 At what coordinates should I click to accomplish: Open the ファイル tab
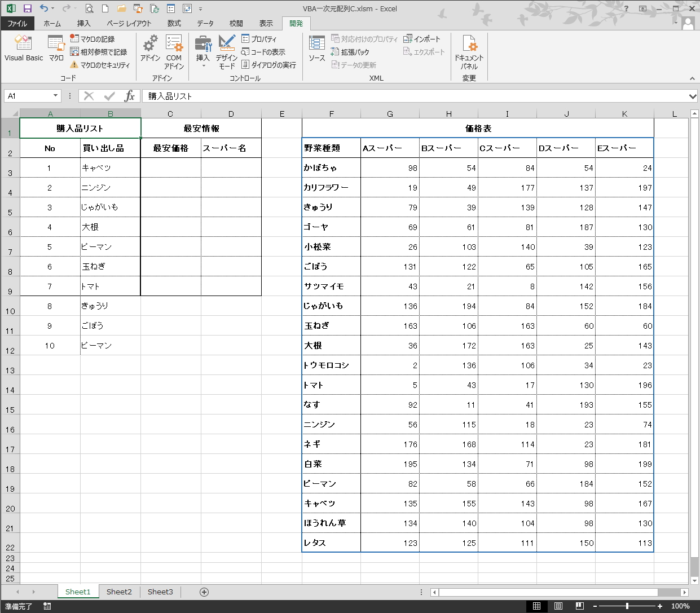[x=17, y=23]
